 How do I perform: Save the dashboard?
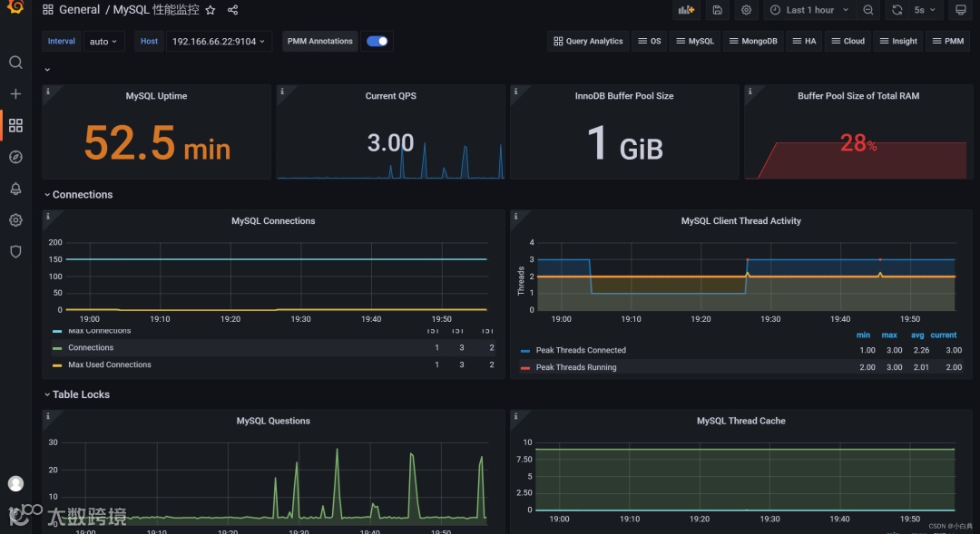(x=718, y=10)
